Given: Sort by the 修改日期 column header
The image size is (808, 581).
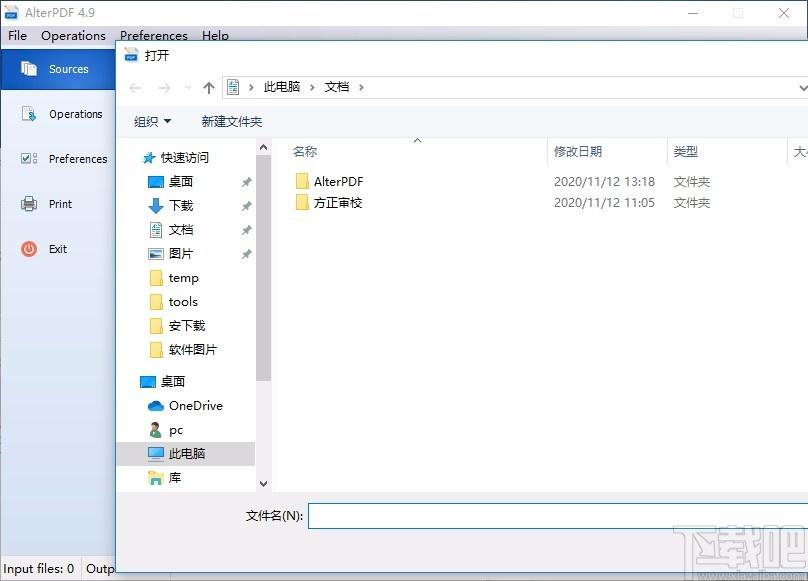Looking at the screenshot, I should (578, 152).
